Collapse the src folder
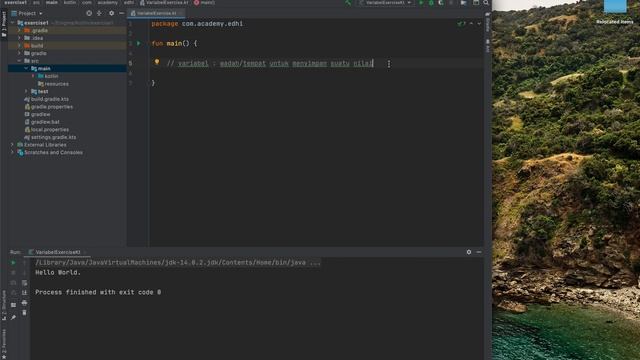 click(19, 61)
